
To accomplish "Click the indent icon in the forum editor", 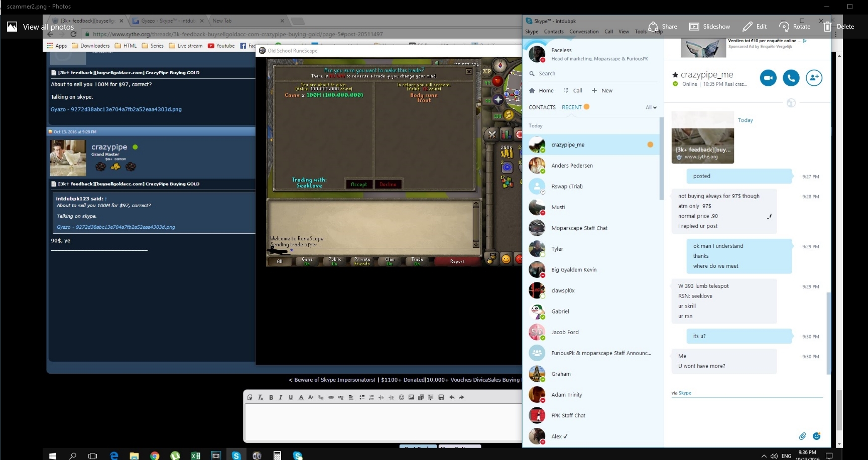I will (x=391, y=397).
